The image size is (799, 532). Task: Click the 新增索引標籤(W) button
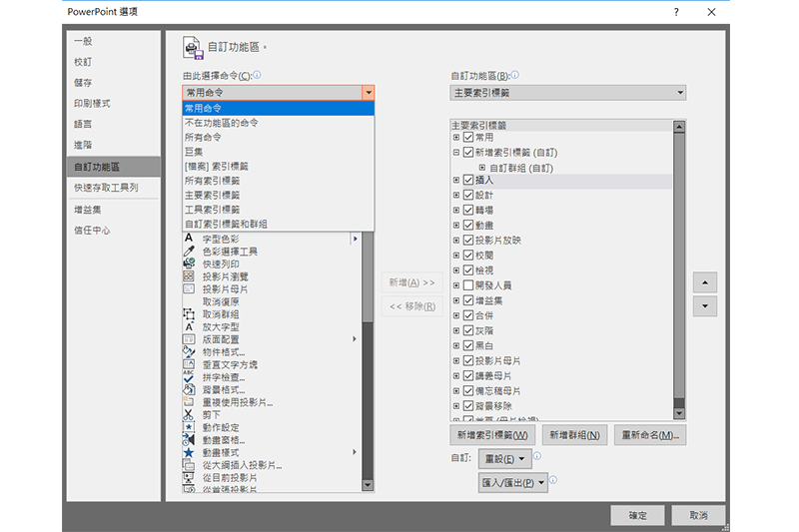click(x=492, y=435)
